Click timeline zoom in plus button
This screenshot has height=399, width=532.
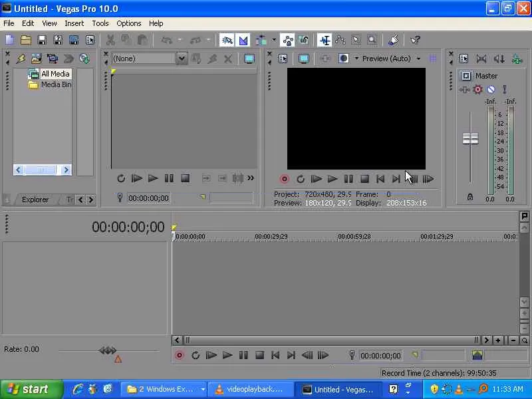tap(497, 340)
